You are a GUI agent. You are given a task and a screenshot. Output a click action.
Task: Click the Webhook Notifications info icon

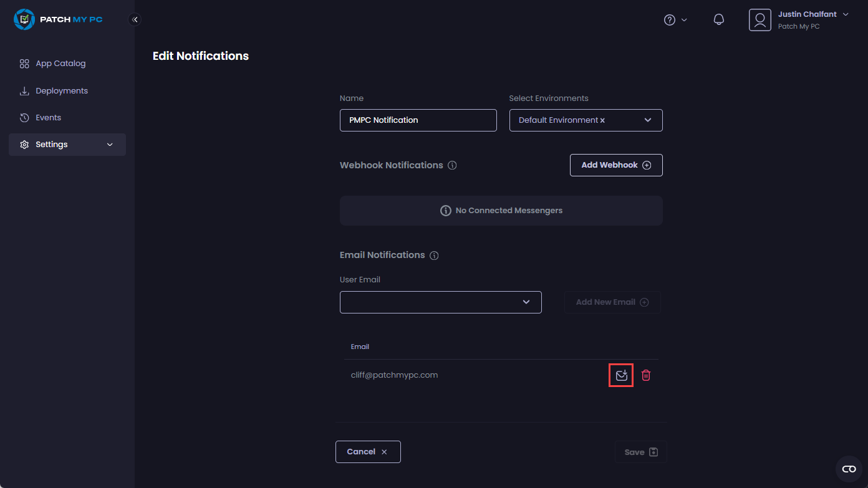click(452, 166)
